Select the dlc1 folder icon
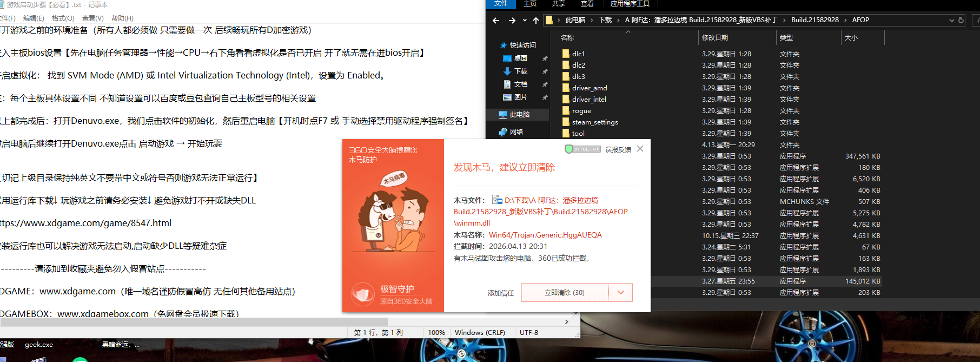980x362 pixels. pos(566,54)
